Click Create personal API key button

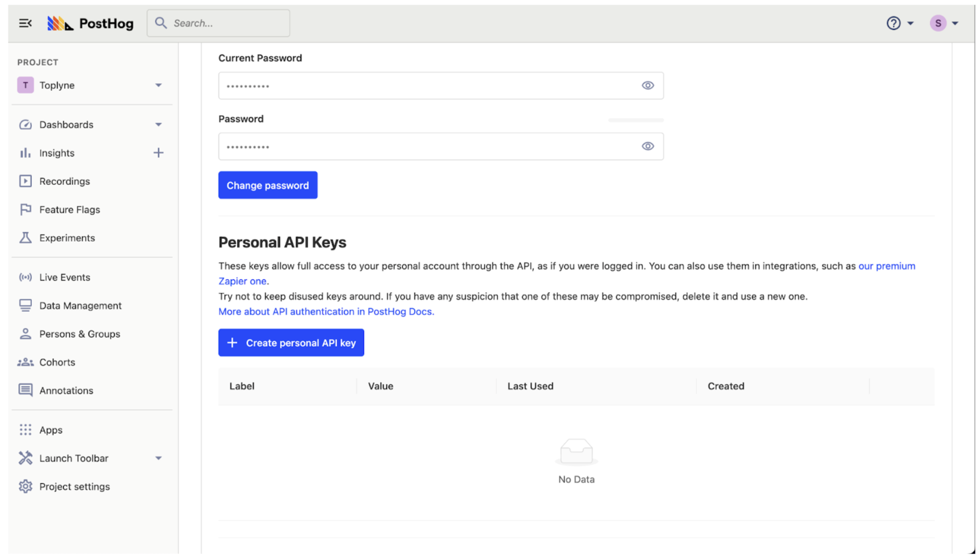[291, 342]
